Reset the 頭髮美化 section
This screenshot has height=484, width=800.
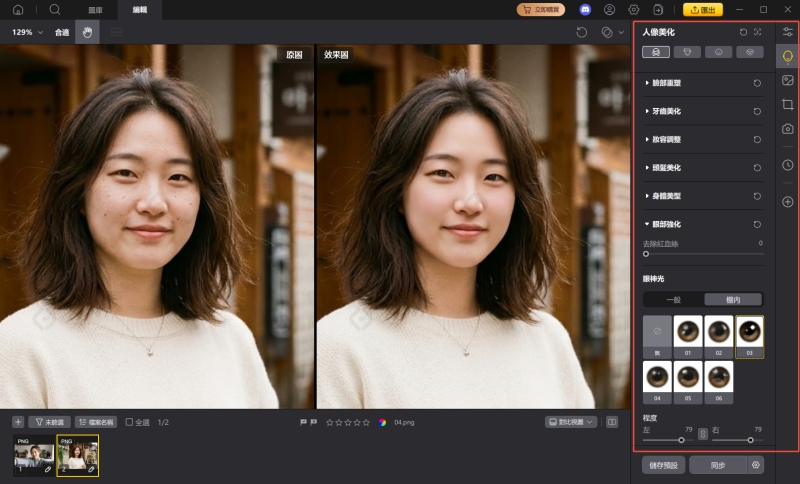pos(757,168)
